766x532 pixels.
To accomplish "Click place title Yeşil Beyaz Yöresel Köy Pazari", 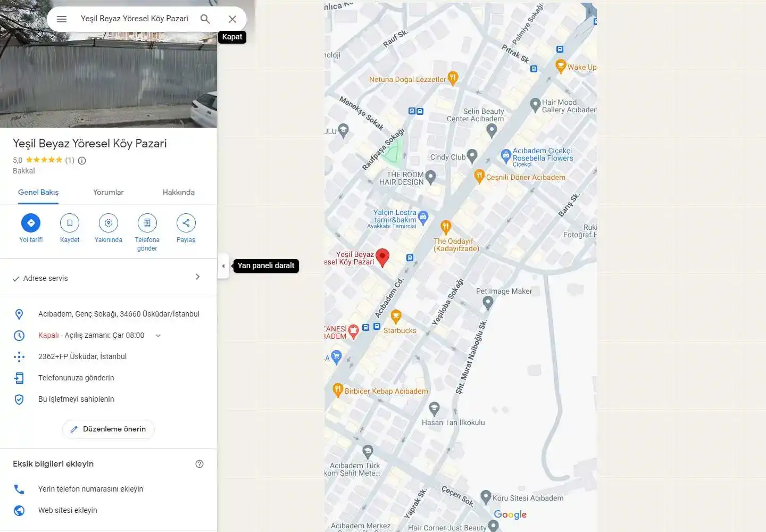I will tap(90, 143).
